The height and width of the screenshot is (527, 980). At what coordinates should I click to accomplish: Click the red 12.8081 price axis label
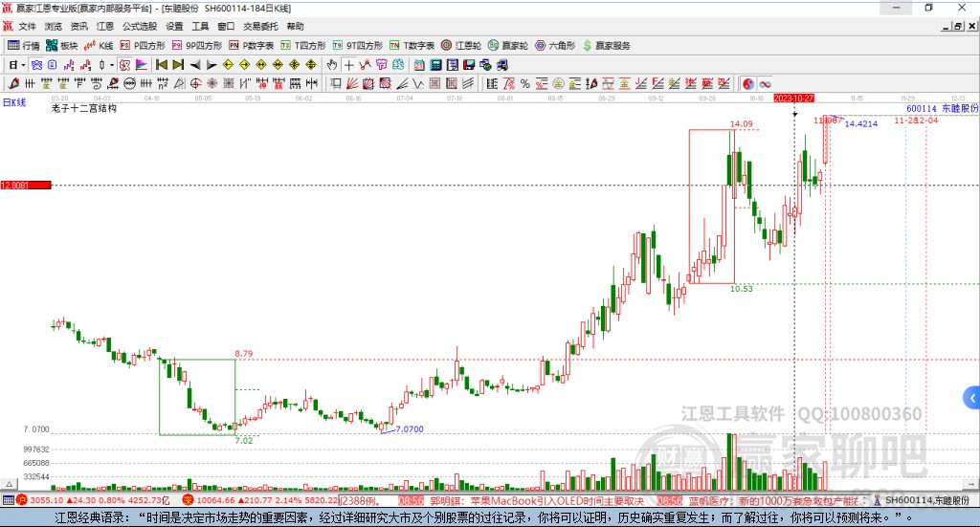coord(26,186)
